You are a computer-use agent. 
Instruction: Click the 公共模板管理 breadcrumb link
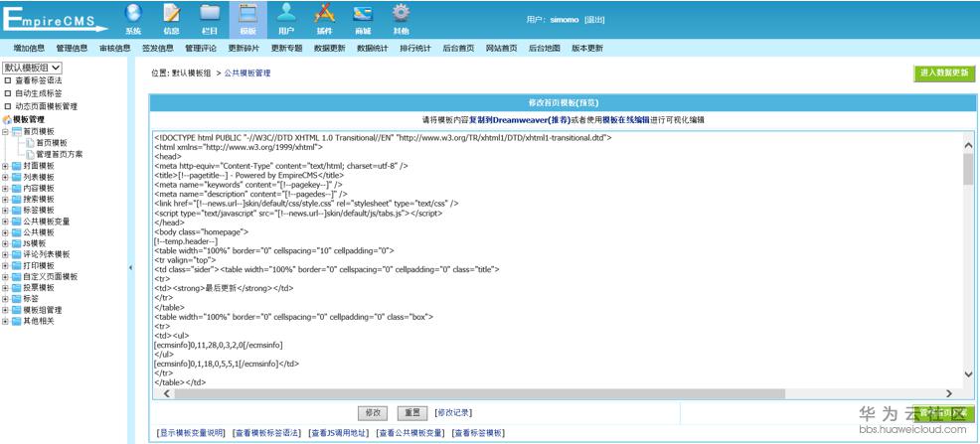point(247,74)
